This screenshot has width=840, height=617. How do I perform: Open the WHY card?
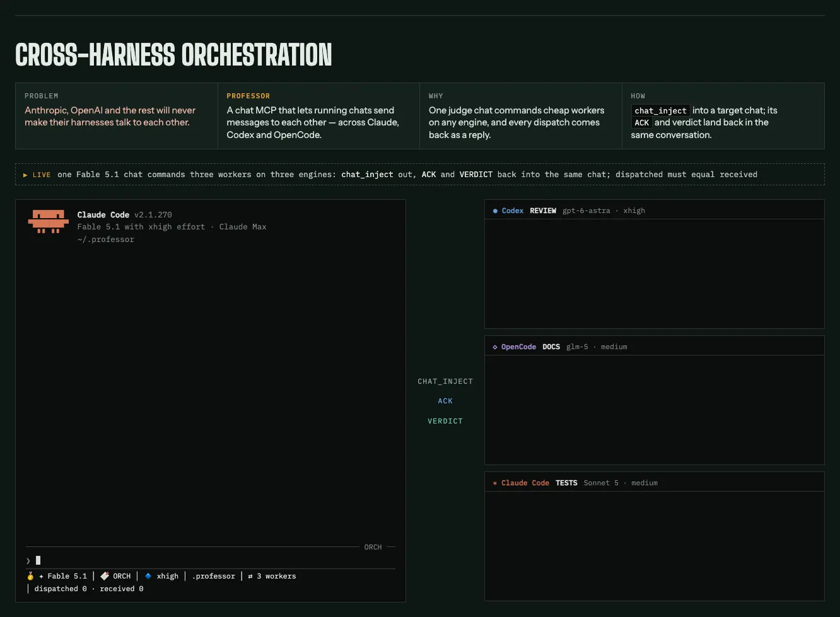[x=521, y=116]
